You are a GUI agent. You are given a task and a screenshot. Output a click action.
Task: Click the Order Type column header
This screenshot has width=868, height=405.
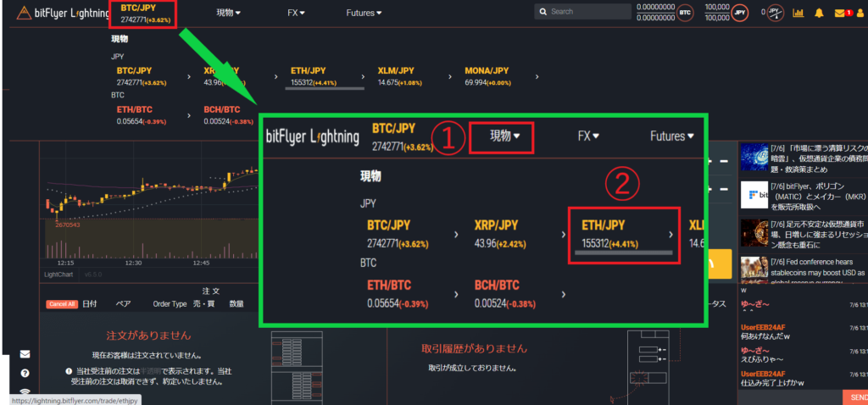[170, 303]
